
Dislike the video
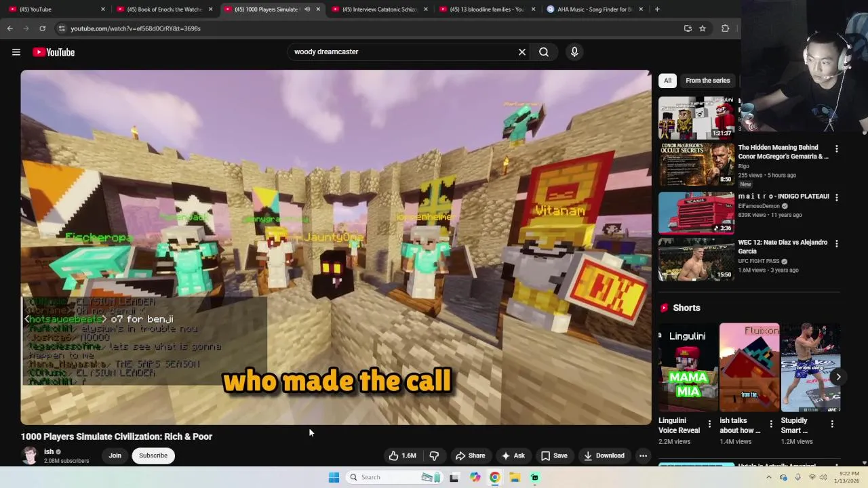click(434, 455)
